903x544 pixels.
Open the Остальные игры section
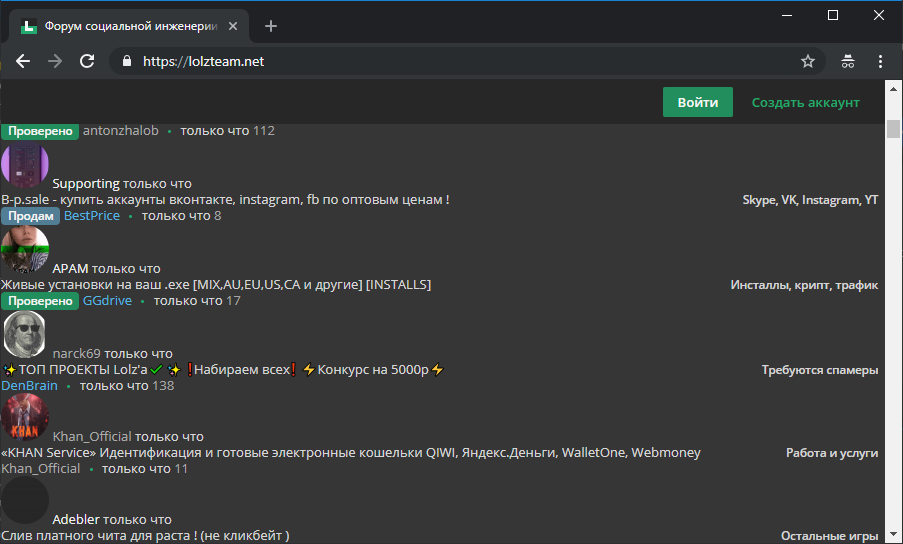point(829,536)
